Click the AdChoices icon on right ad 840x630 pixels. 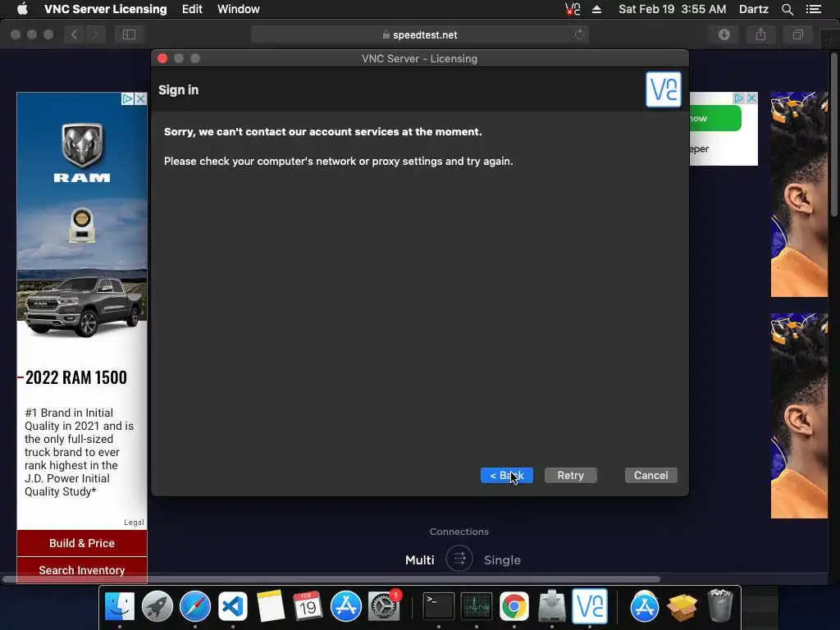pos(739,98)
